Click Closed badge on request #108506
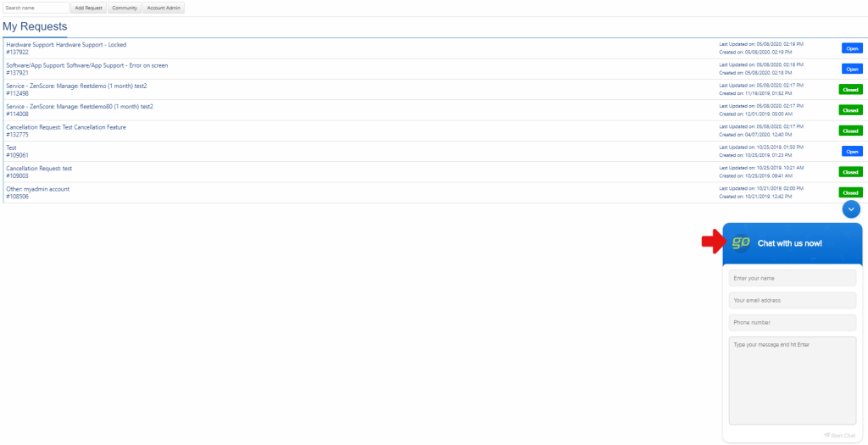Screen dimensions: 868x445 coord(850,192)
